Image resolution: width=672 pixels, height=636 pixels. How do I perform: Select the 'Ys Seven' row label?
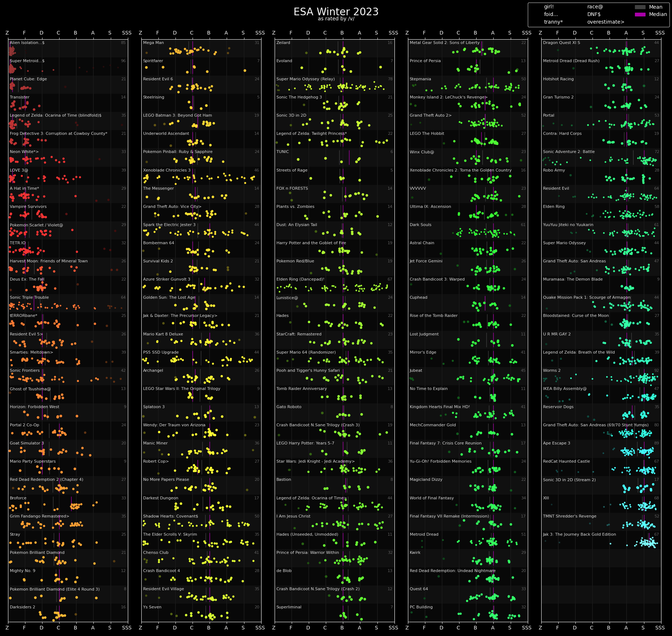pos(152,607)
